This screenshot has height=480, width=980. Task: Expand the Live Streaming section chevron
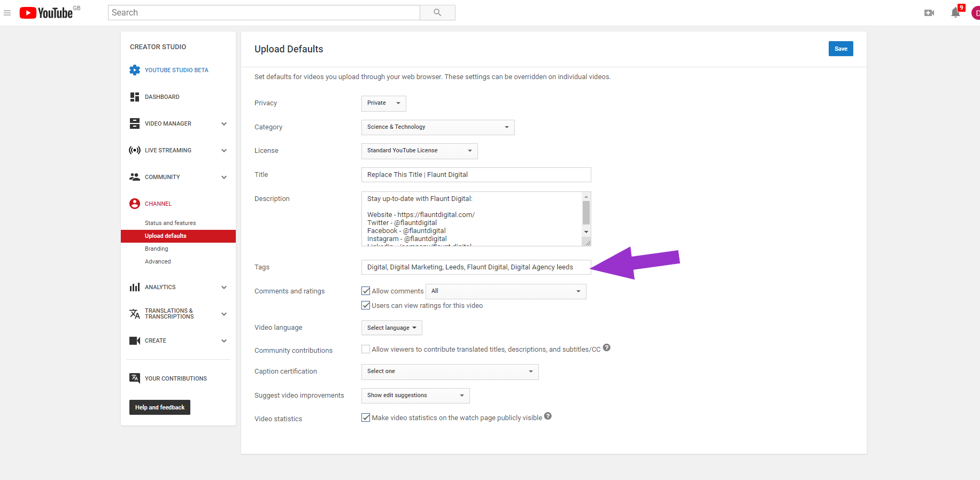[x=224, y=150]
